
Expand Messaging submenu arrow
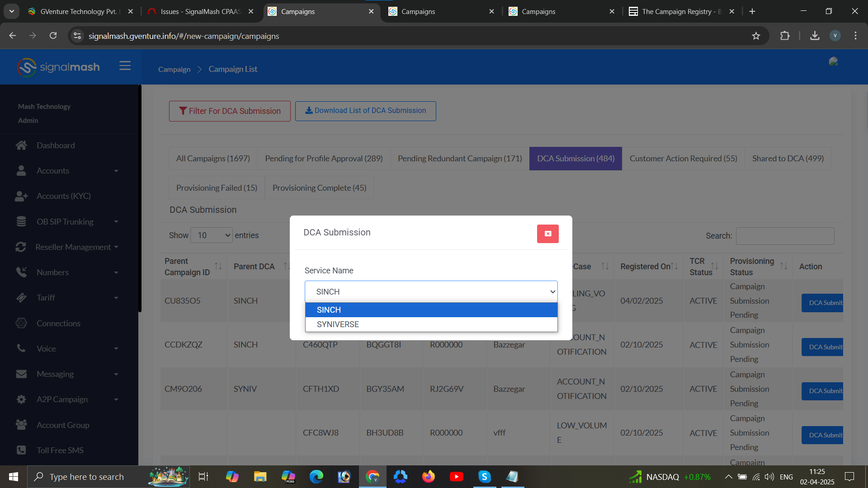point(116,375)
